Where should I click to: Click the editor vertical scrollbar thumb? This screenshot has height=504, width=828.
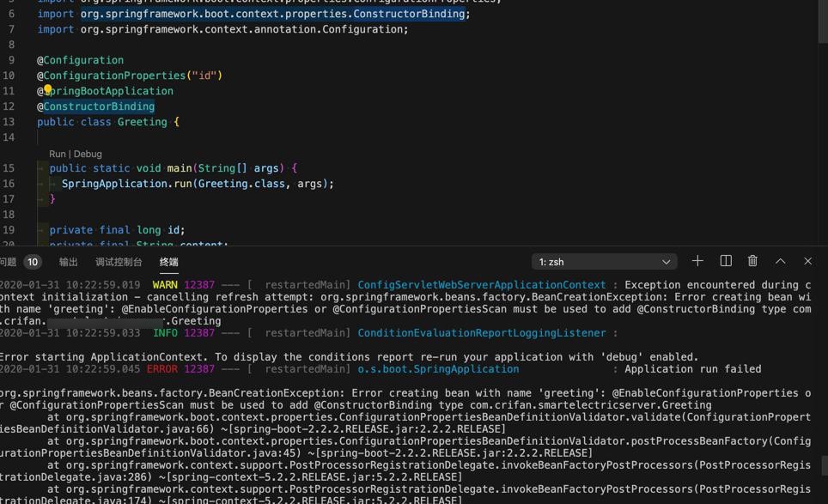tap(823, 21)
